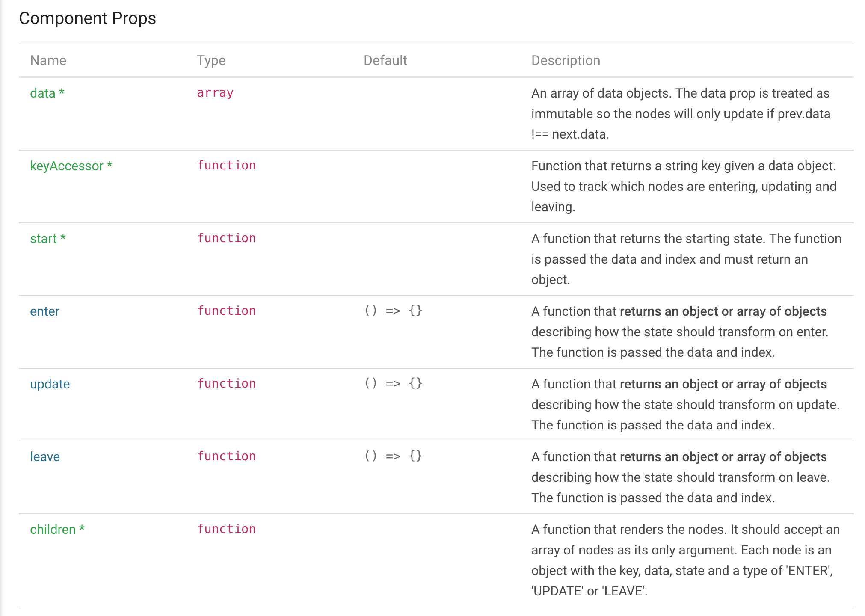Image resolution: width=865 pixels, height=616 pixels.
Task: Click function type in keyAccessor row
Action: pos(226,166)
